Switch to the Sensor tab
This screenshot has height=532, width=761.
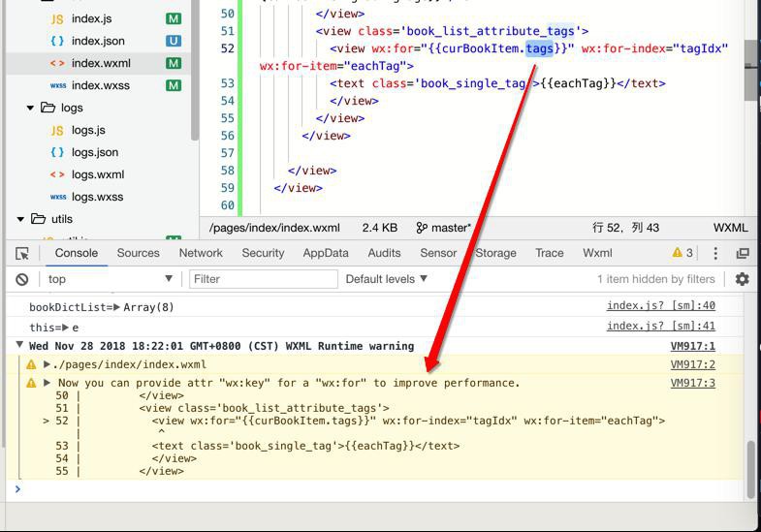click(x=438, y=253)
